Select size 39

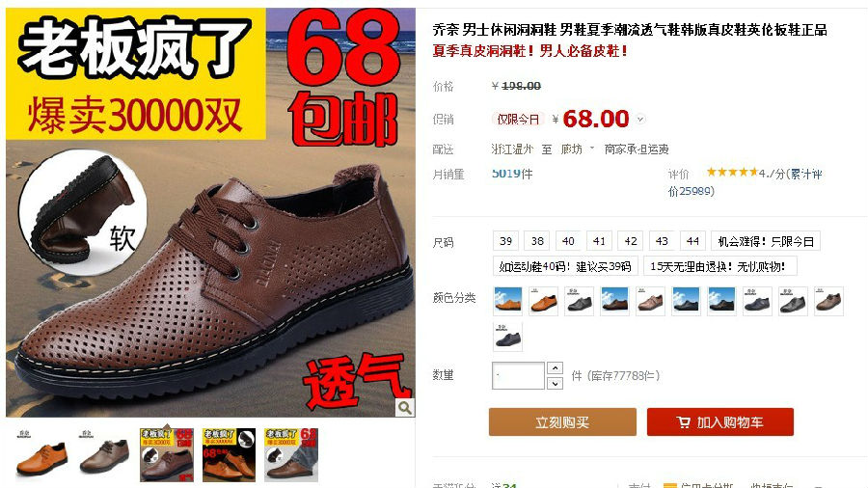point(506,241)
